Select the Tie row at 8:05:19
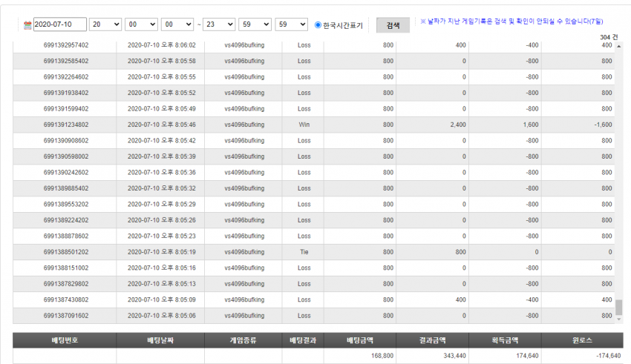The image size is (631, 364). (314, 252)
